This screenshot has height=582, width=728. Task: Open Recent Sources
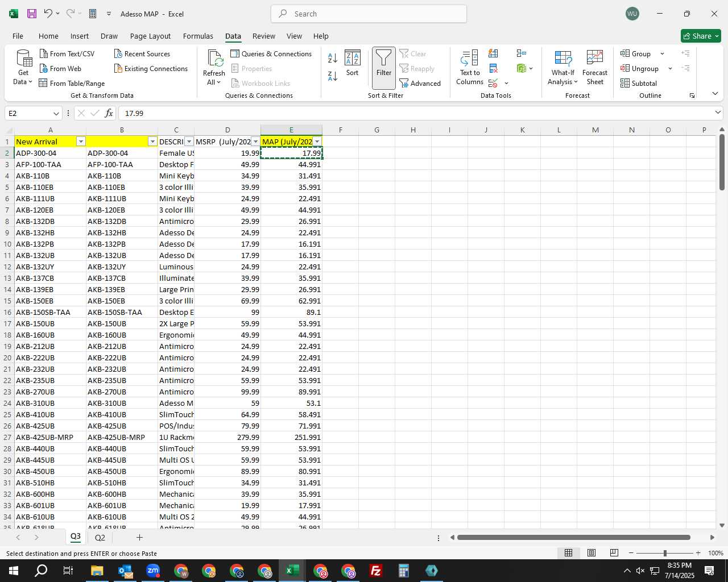(142, 53)
